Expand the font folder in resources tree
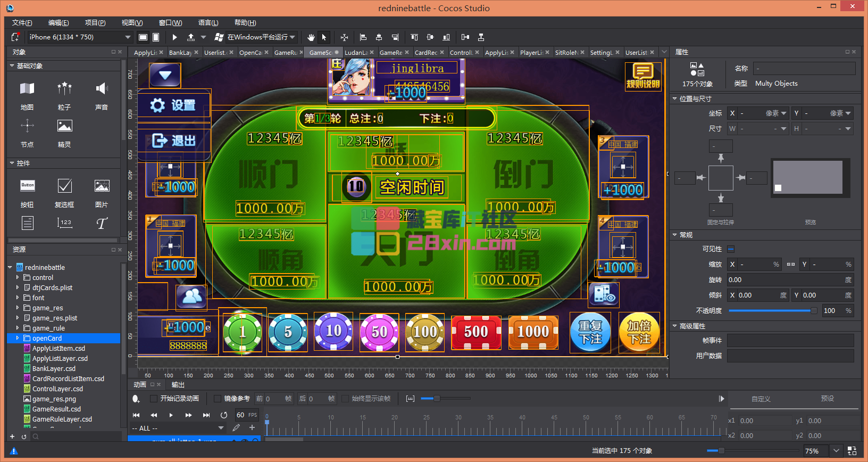Screen dimensions: 868x462 click(18, 298)
